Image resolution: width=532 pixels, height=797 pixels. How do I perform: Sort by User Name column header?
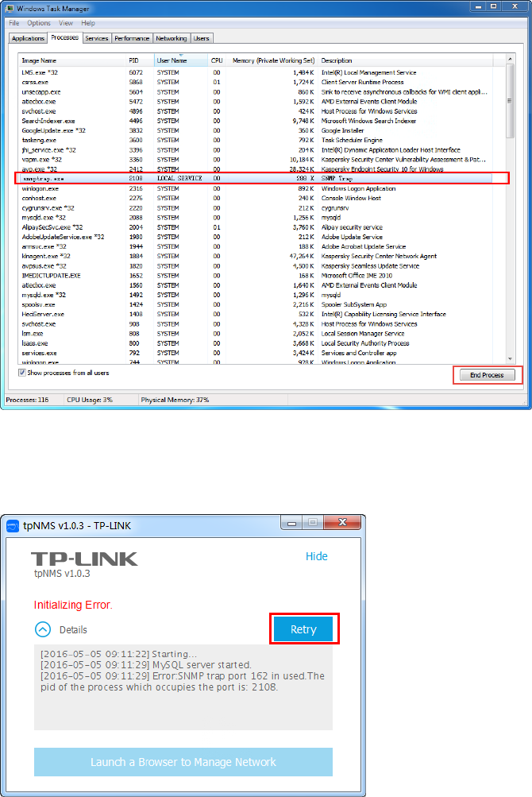click(180, 60)
